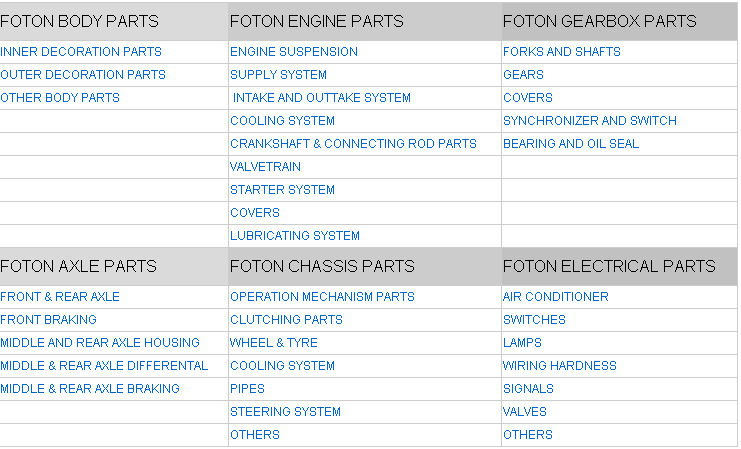
Task: Open the Valvetrain link
Action: tap(265, 167)
